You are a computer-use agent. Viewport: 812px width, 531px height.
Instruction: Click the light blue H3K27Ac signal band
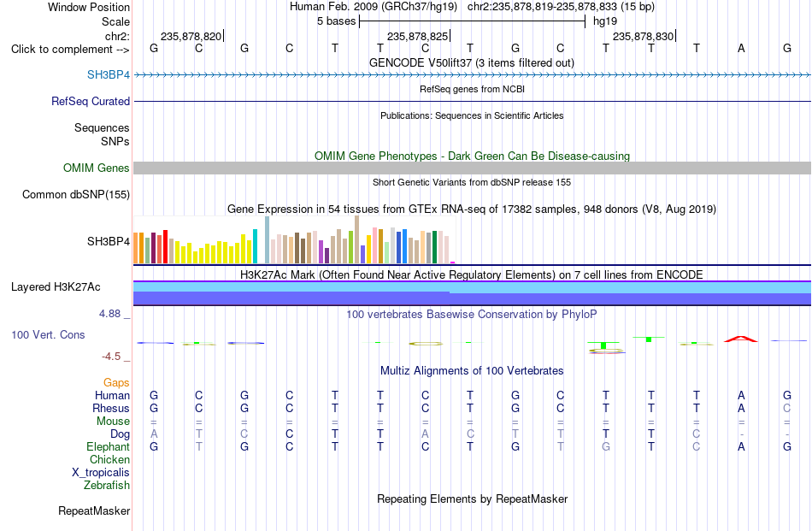click(472, 287)
